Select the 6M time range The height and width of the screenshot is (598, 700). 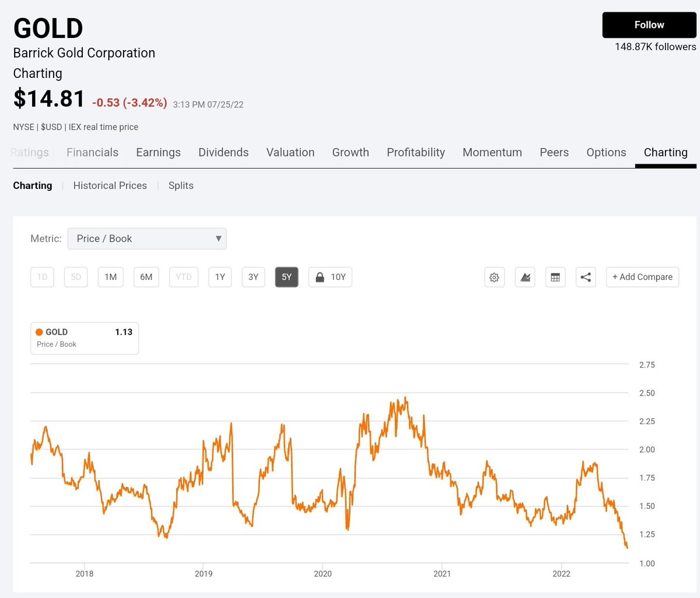pos(146,277)
